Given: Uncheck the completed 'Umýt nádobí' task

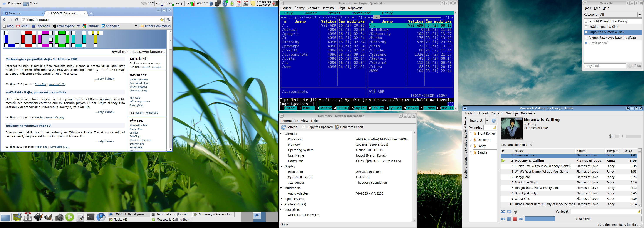Looking at the screenshot, I should (586, 43).
